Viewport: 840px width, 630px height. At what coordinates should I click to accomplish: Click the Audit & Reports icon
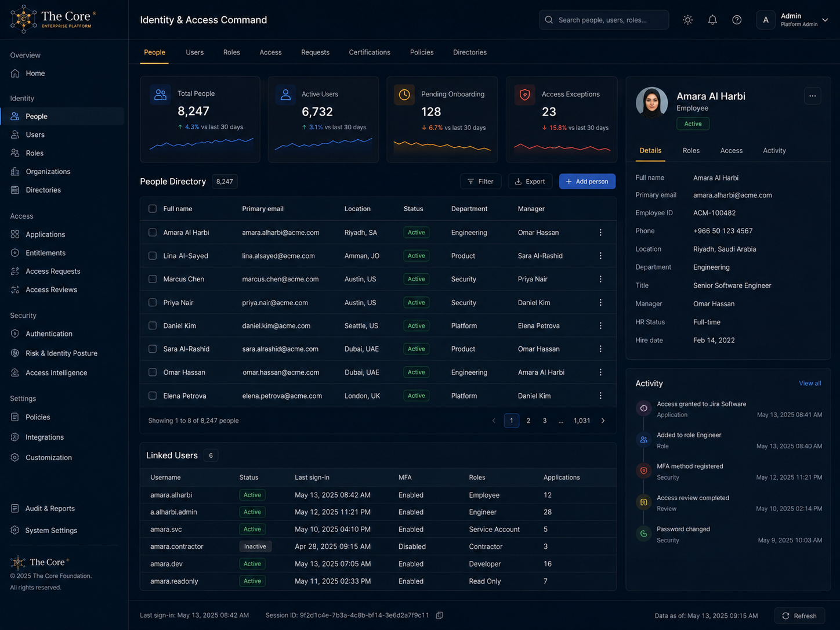click(x=15, y=509)
